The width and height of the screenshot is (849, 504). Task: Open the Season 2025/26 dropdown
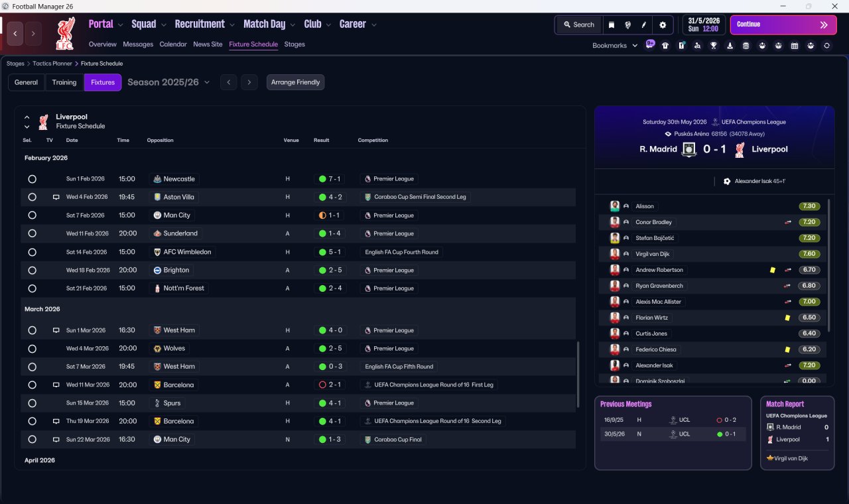(x=168, y=82)
